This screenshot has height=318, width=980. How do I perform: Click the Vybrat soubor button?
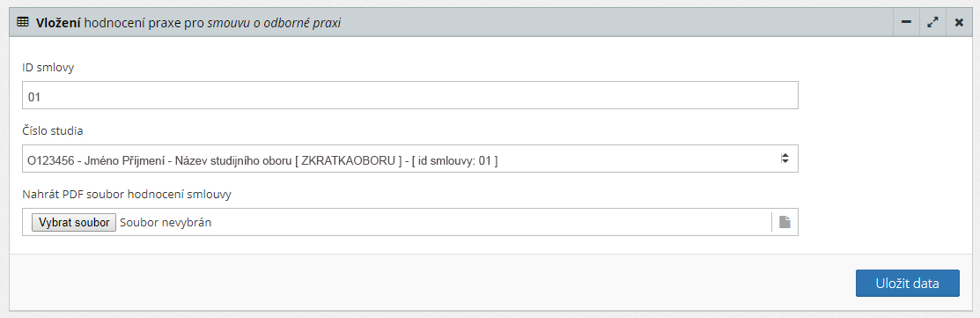[74, 222]
